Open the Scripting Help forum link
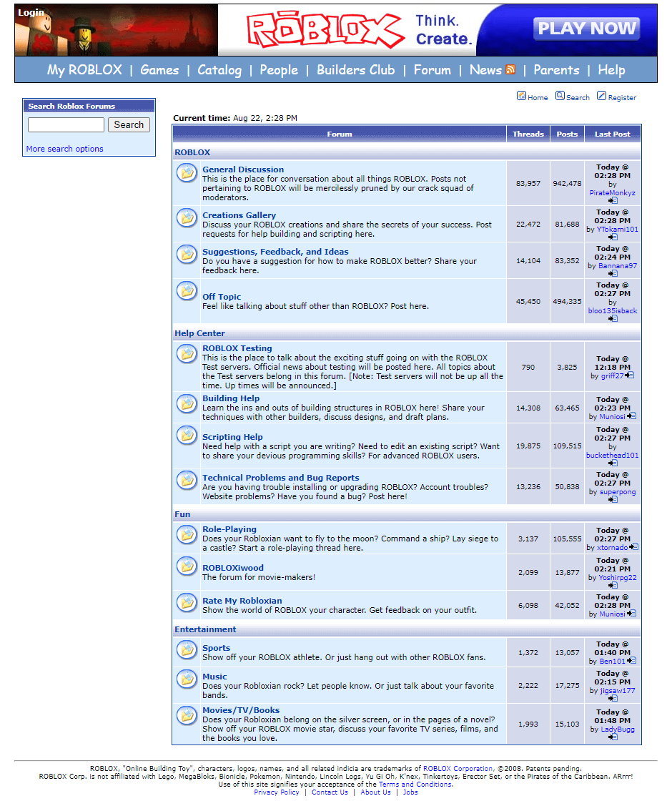The height and width of the screenshot is (801, 672). click(232, 437)
